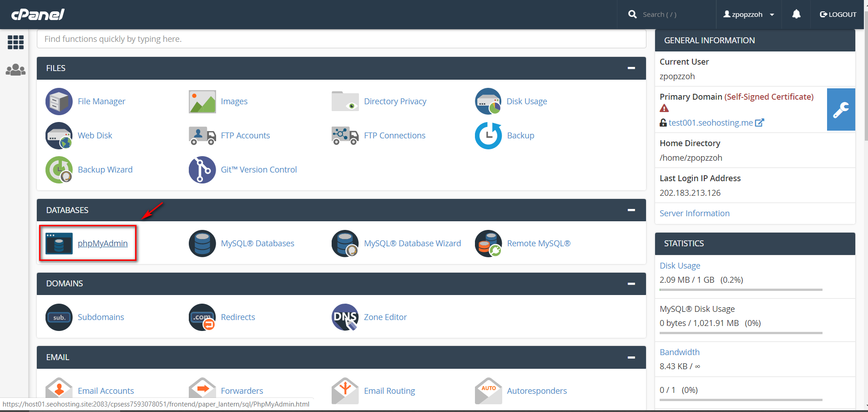
Task: Click the Disk Usage icon in Files
Action: tap(488, 102)
